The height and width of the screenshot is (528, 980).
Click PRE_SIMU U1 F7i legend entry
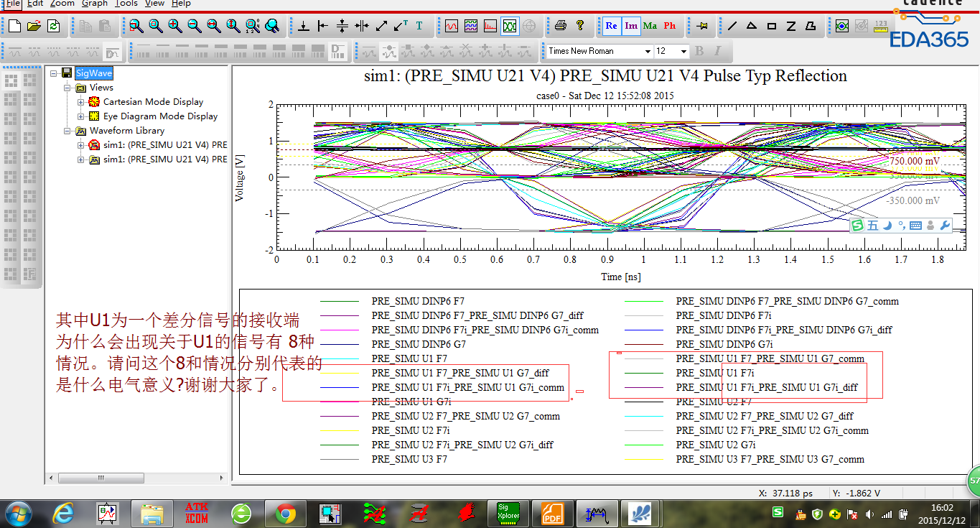714,373
